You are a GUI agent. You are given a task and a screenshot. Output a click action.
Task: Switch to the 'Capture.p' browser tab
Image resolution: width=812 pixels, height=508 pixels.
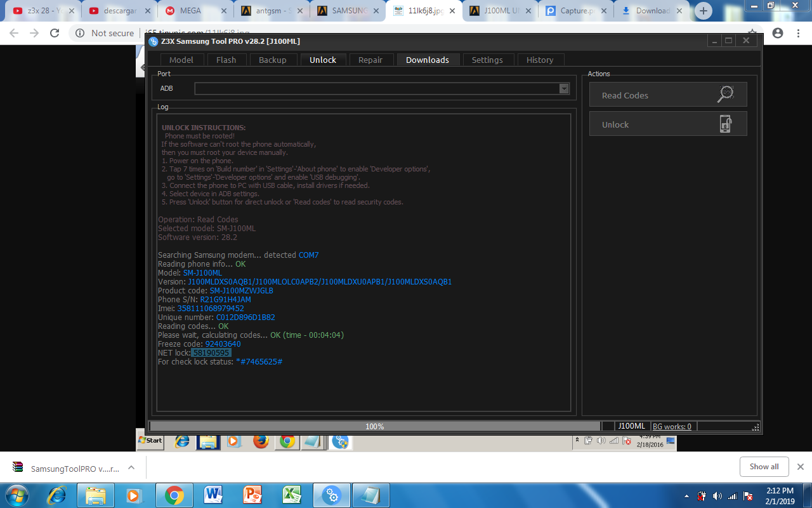(576, 11)
